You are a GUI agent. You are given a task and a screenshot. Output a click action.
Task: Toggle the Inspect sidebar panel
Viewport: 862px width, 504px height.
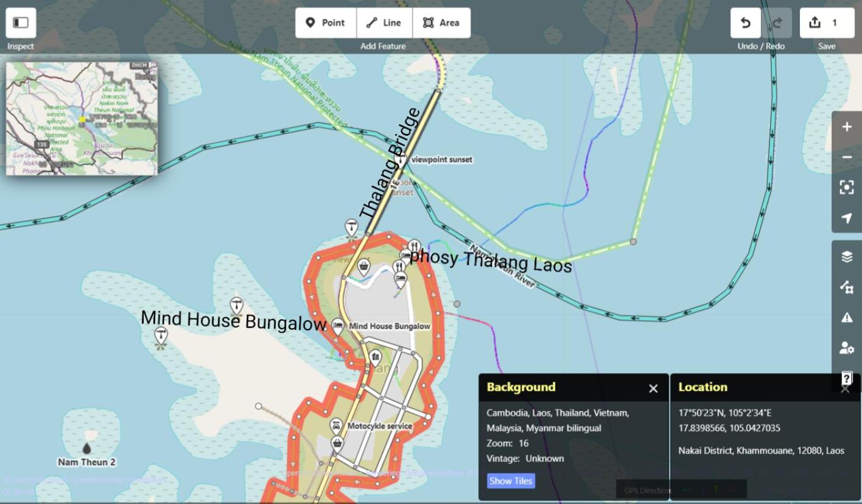click(21, 23)
